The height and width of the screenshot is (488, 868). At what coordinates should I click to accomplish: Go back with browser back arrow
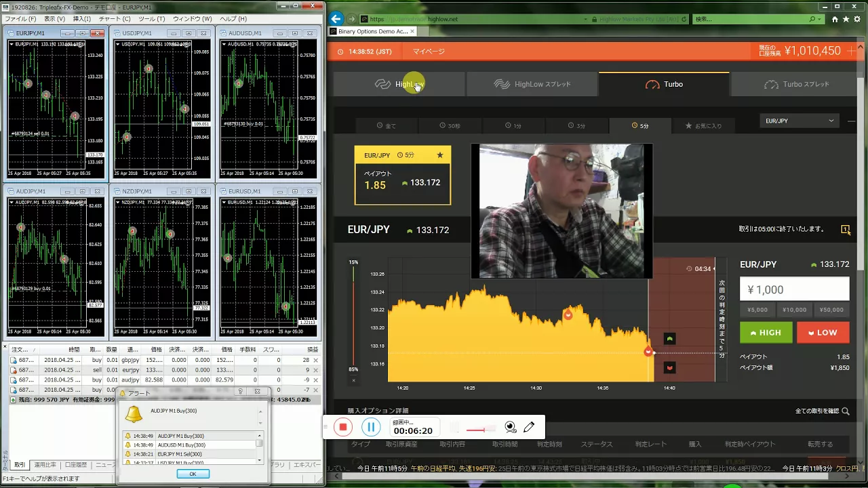coord(336,19)
